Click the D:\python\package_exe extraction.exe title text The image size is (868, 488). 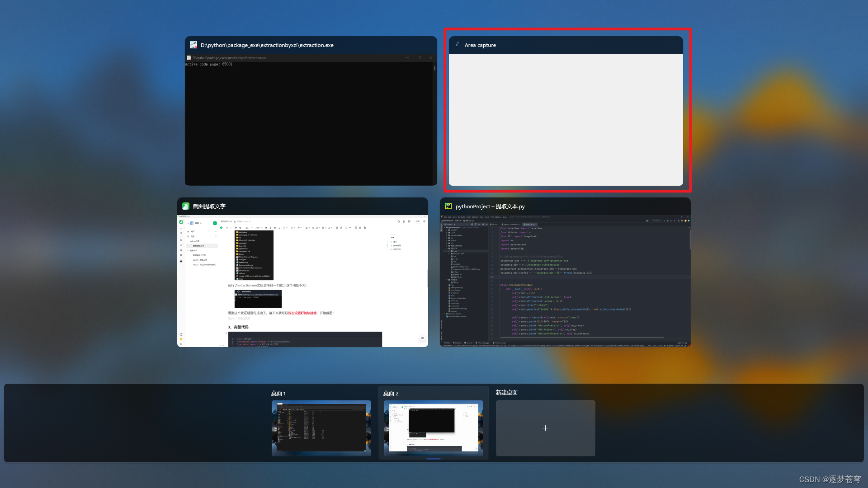tap(267, 45)
